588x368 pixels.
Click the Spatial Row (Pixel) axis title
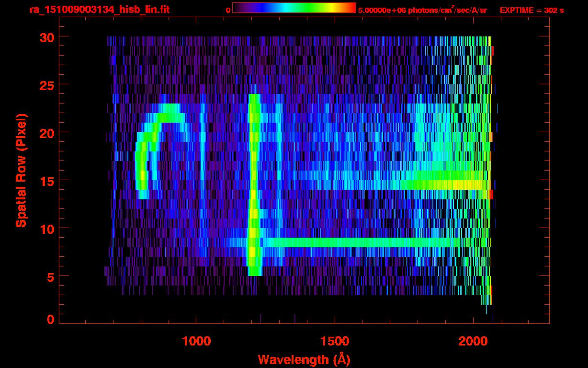coord(21,170)
